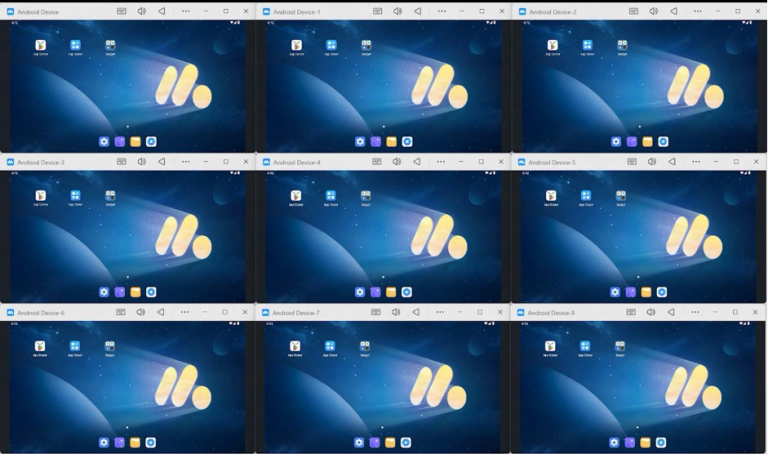Click the "Android Device-7" window title text
Screen dimensions: 768x454
click(x=296, y=312)
